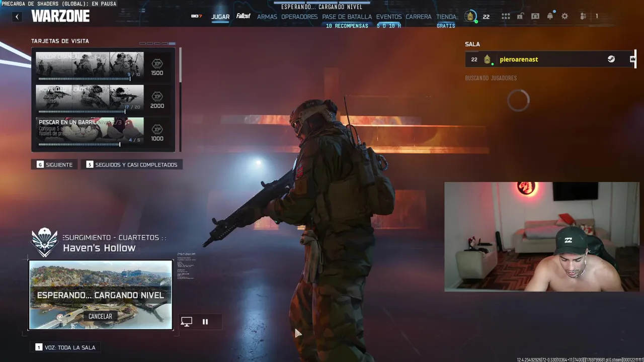The image size is (644, 362).
Task: Open the Fallout event tab
Action: coord(244,16)
